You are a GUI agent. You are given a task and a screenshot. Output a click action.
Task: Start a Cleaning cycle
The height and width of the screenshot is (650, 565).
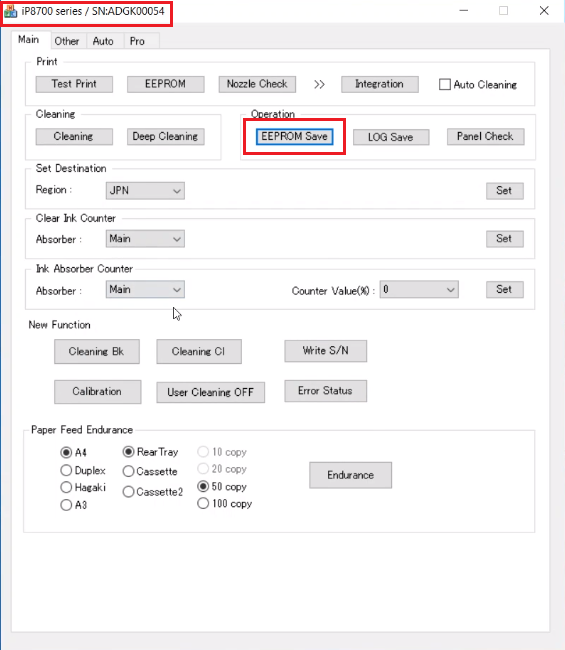(74, 137)
